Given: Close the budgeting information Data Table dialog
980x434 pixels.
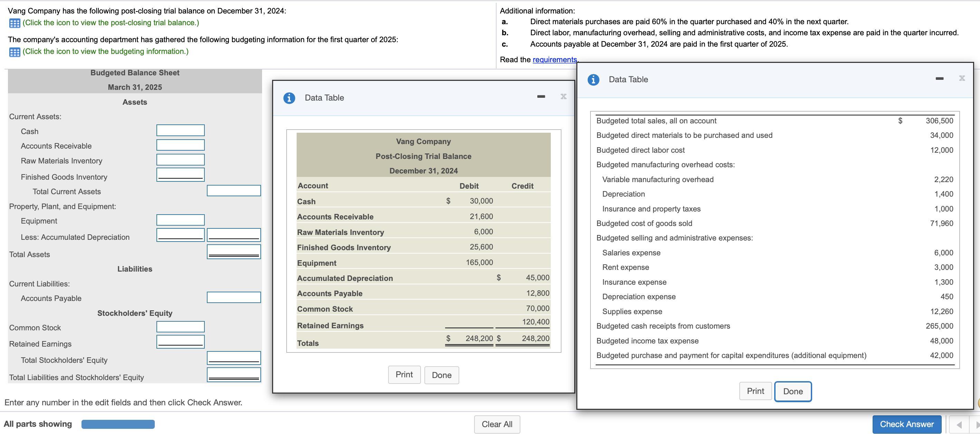Looking at the screenshot, I should coord(962,78).
